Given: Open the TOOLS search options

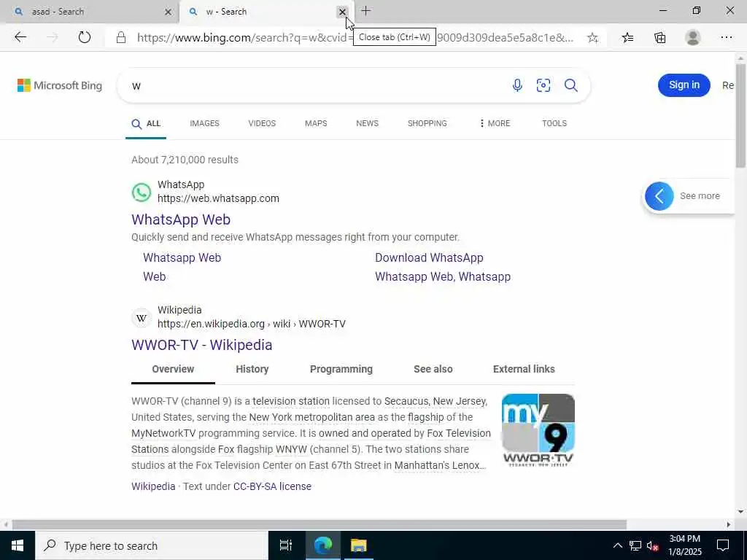Looking at the screenshot, I should pyautogui.click(x=554, y=123).
